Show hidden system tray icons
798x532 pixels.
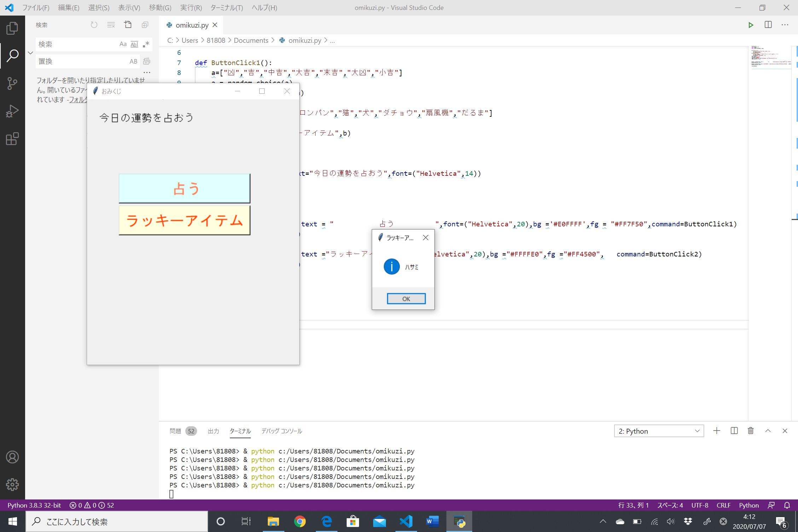603,521
